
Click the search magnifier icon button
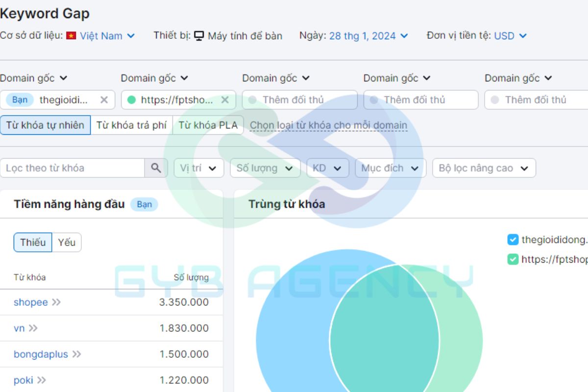(156, 168)
